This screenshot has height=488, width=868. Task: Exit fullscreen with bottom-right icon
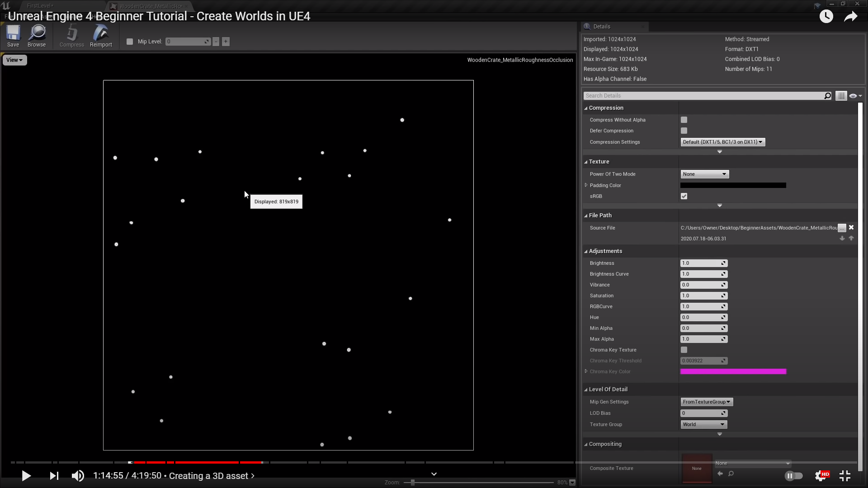pos(844,476)
